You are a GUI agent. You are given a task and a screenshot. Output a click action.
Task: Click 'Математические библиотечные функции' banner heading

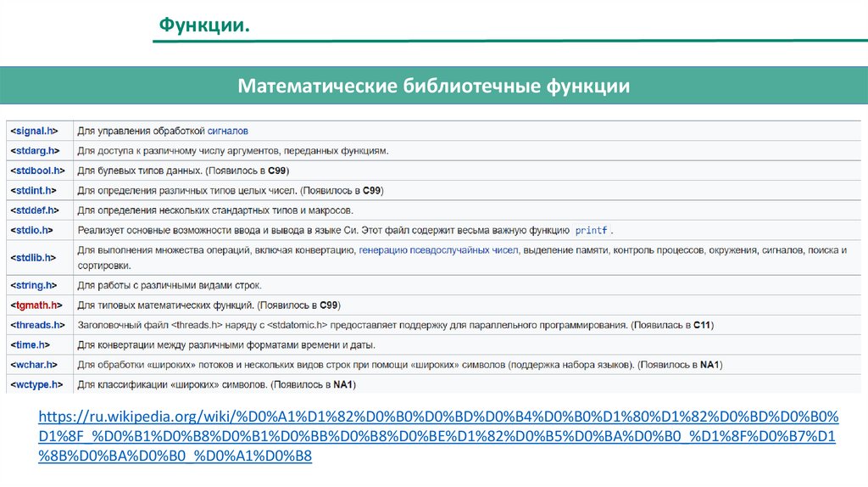[434, 86]
